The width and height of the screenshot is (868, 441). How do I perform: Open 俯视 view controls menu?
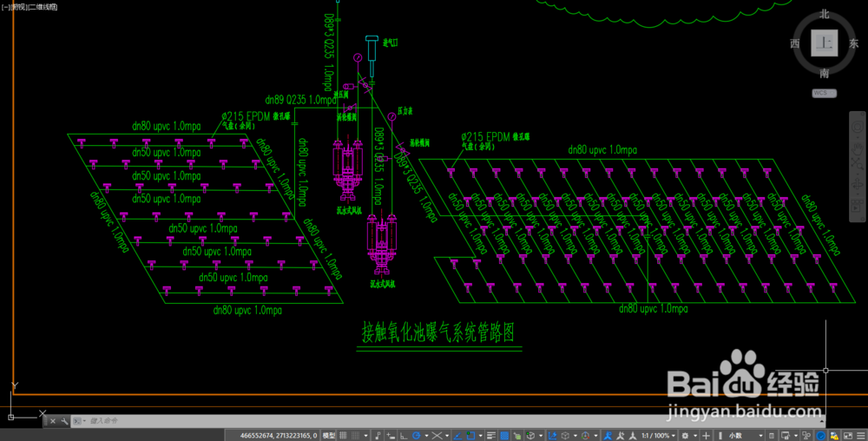point(19,7)
